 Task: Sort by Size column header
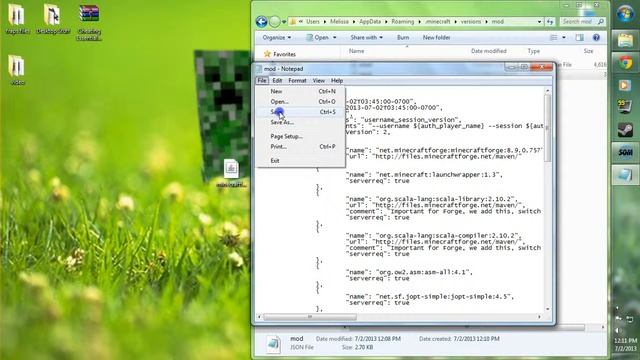[588, 51]
